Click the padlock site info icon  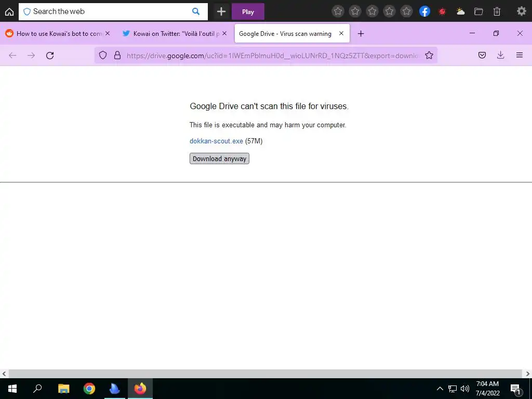(x=117, y=55)
